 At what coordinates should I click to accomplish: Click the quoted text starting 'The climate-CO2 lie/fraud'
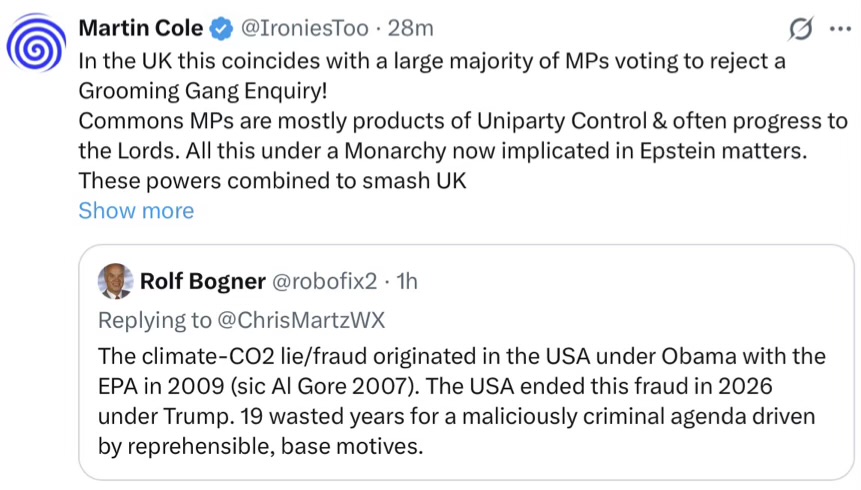tap(461, 357)
